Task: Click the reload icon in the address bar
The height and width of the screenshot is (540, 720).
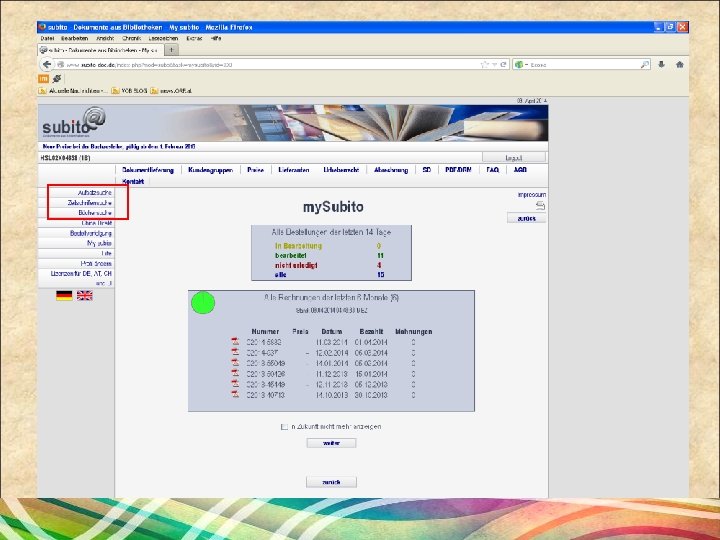Action: click(503, 64)
